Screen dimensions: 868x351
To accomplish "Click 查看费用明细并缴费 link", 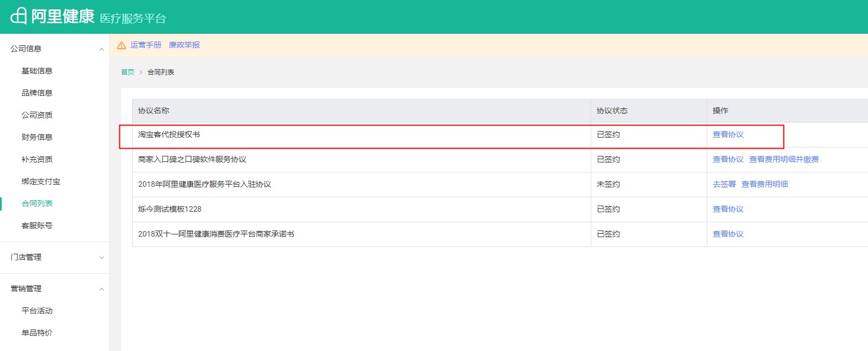I will coord(784,159).
